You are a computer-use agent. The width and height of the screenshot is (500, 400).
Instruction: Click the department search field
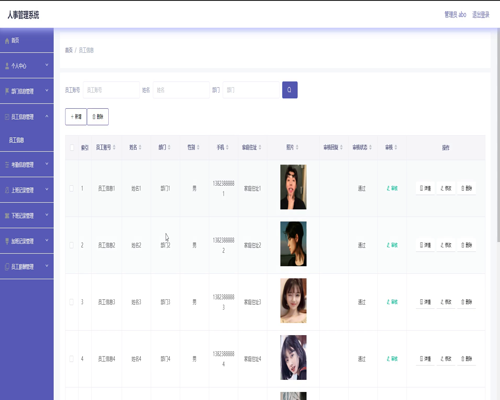[x=251, y=90]
